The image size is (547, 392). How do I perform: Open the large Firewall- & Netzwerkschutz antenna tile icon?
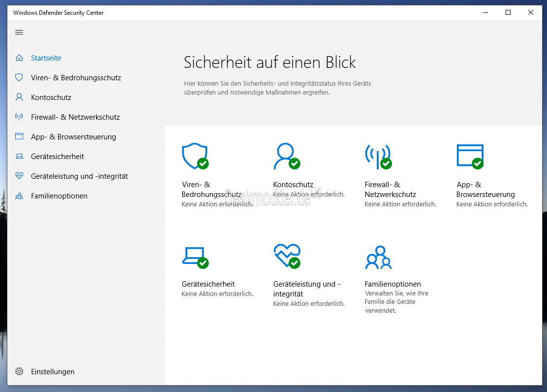379,157
